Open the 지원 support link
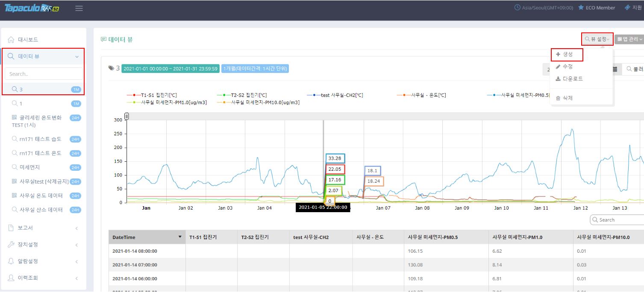The image size is (644, 292). (633, 8)
